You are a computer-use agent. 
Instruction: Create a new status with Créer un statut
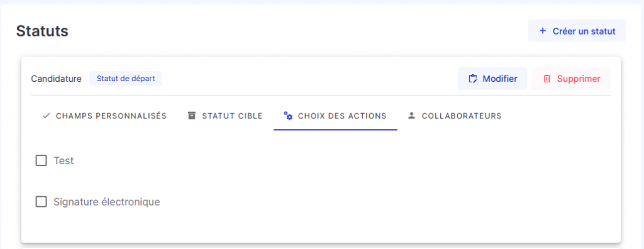tap(577, 31)
